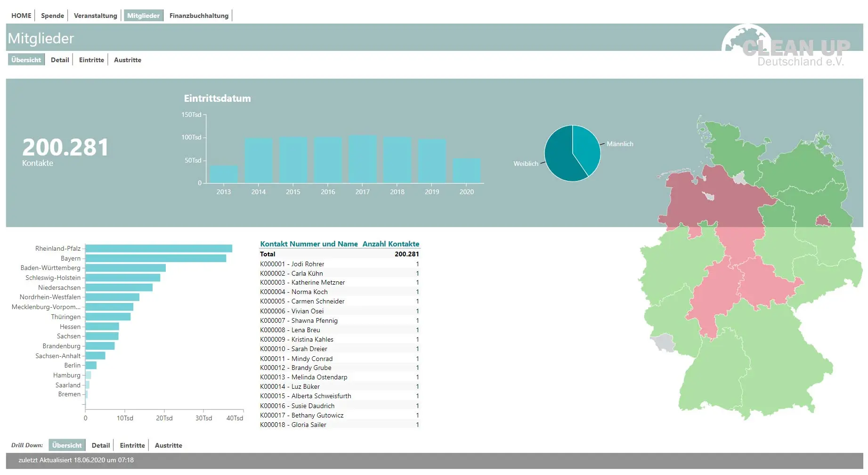Viewport: 868px width, 475px height.
Task: Switch to the Spende tab
Action: coord(52,16)
